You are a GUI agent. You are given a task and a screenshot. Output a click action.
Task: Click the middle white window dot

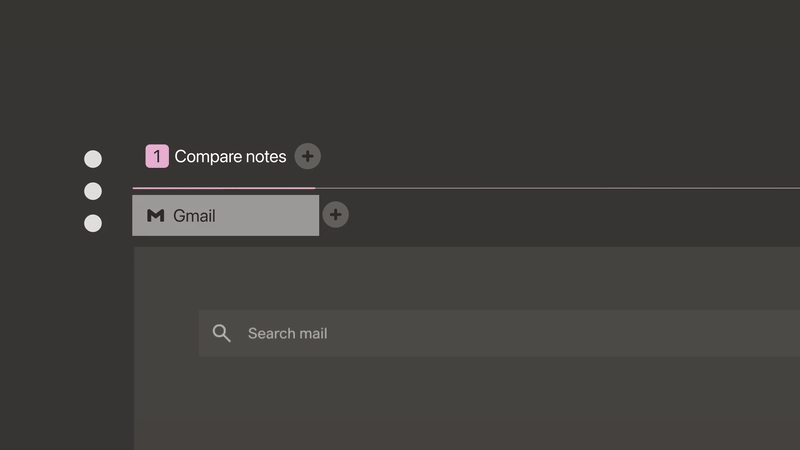pyautogui.click(x=93, y=191)
